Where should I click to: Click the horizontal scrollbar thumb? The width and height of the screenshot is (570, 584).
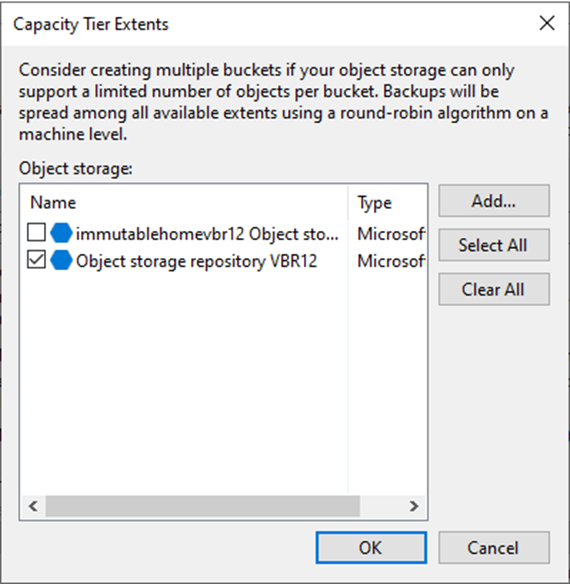[x=203, y=506]
